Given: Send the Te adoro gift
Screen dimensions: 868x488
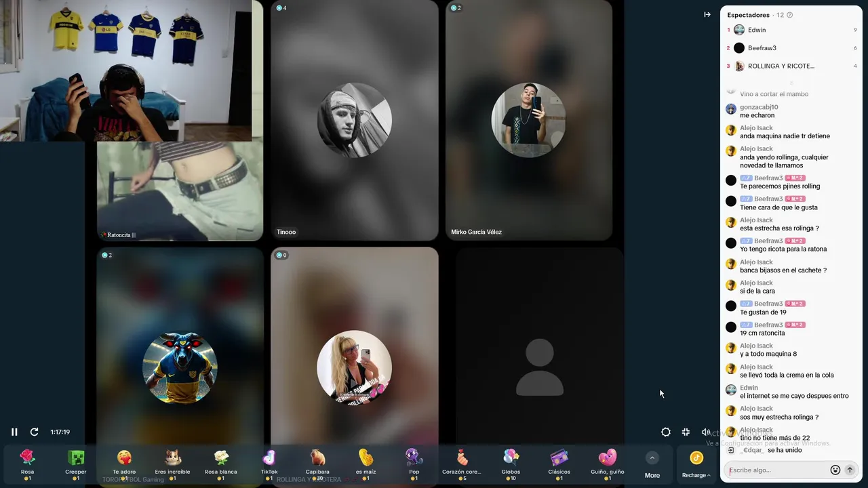Looking at the screenshot, I should pos(124,464).
